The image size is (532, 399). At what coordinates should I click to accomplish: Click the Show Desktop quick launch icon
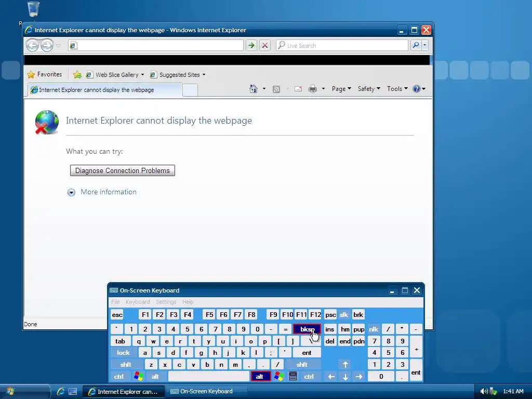pos(73,392)
